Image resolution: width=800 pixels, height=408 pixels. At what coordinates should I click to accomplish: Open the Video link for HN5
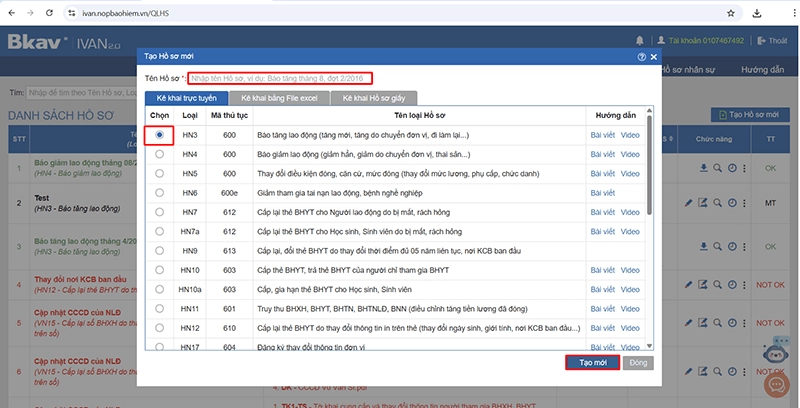click(x=630, y=173)
